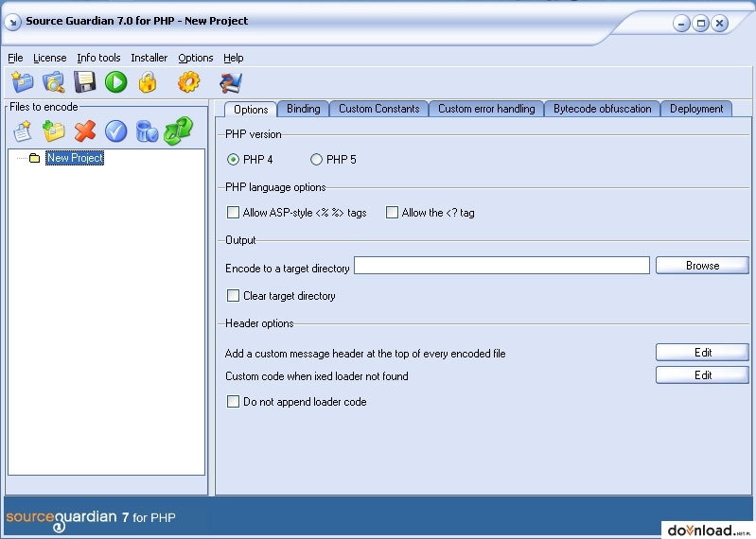Viewport: 756px width, 539px height.
Task: Click the title bar arrow app icon
Action: tap(13, 22)
